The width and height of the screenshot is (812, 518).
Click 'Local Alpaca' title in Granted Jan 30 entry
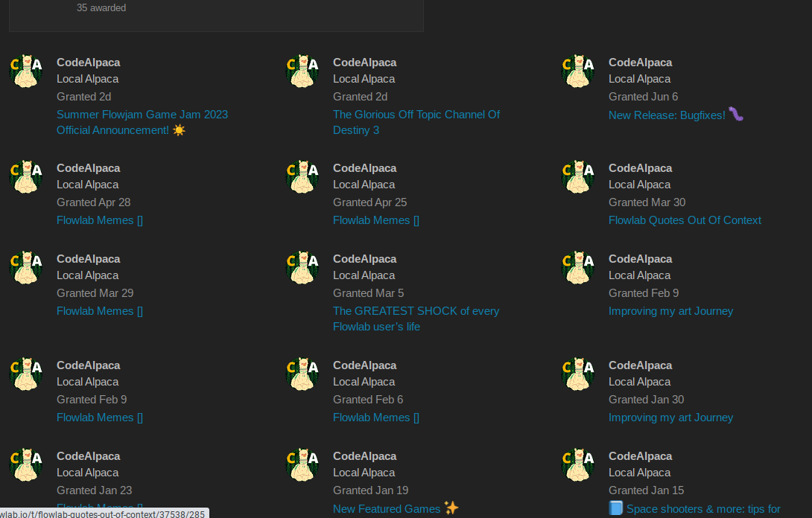click(x=640, y=382)
